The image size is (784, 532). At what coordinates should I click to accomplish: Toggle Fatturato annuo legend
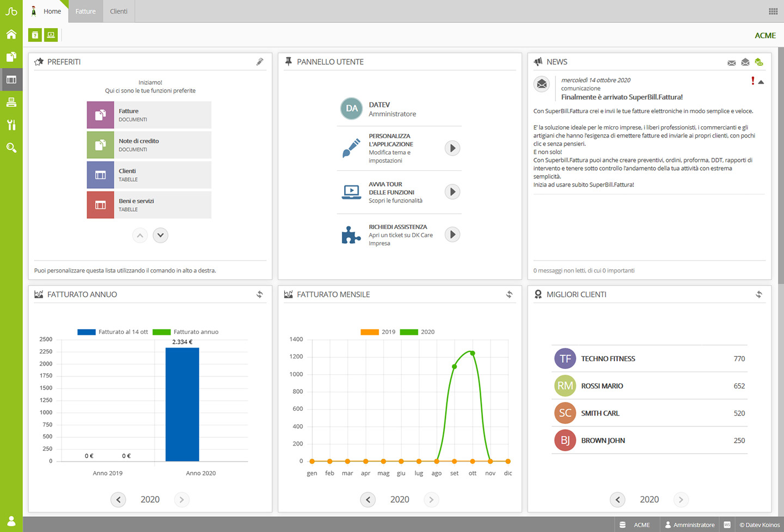tap(186, 332)
